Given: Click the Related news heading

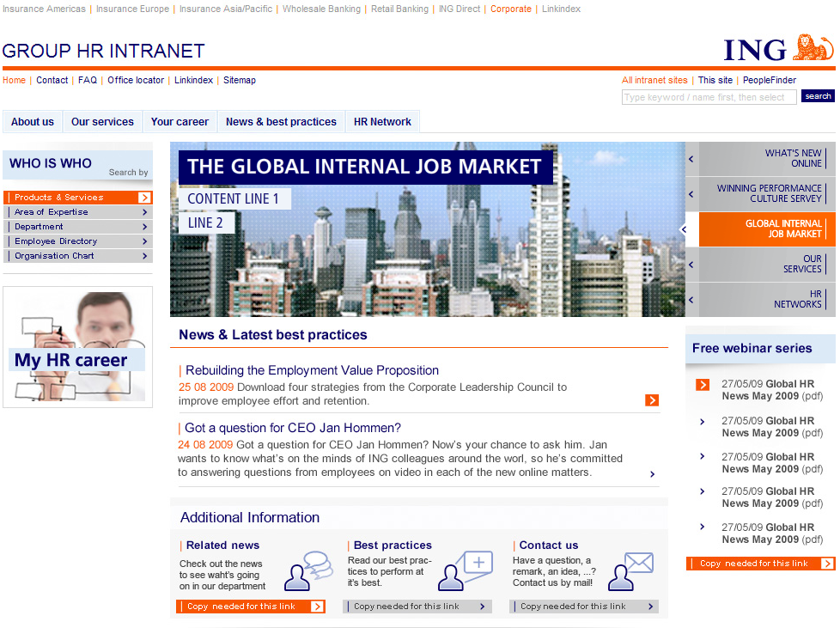Looking at the screenshot, I should 222,545.
